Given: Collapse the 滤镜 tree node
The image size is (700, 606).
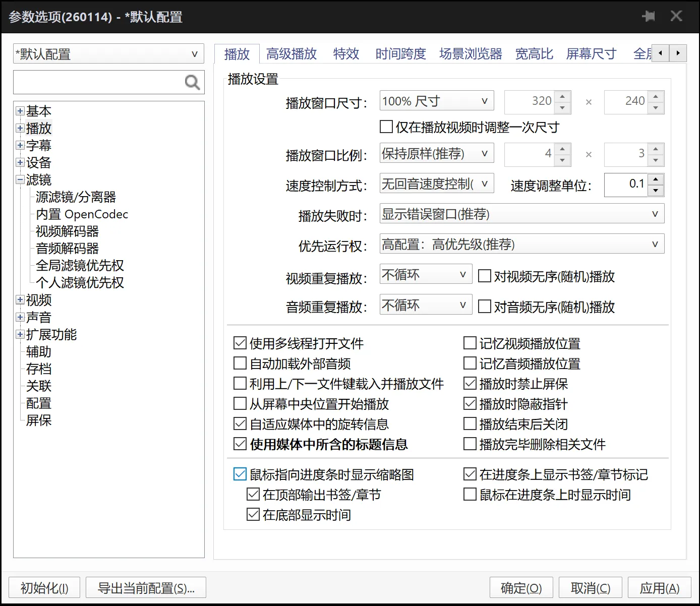Looking at the screenshot, I should (20, 179).
